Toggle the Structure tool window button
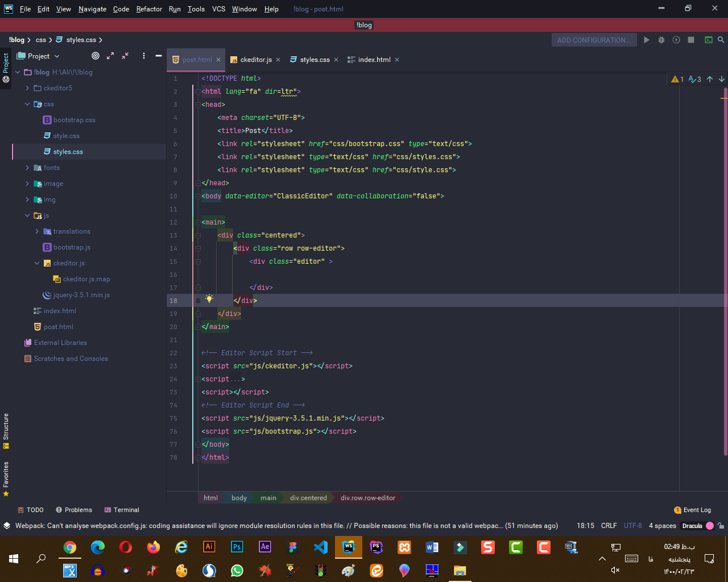Screen dimensions: 728x582 tap(6, 431)
